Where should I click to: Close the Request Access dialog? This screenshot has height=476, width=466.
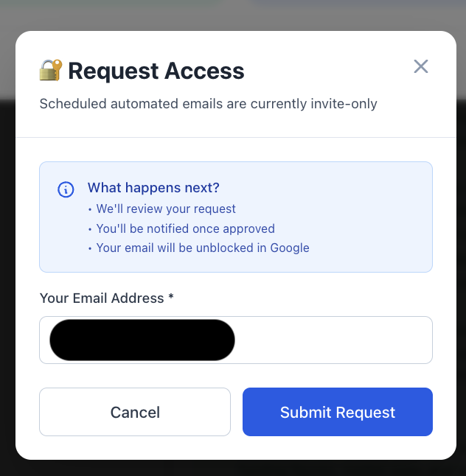pyautogui.click(x=421, y=67)
